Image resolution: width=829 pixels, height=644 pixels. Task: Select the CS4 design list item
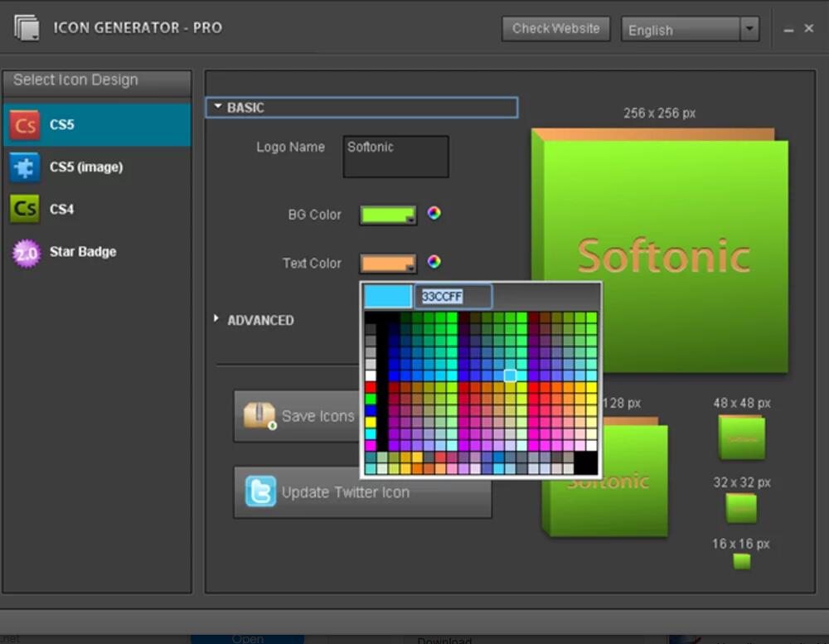coord(97,209)
